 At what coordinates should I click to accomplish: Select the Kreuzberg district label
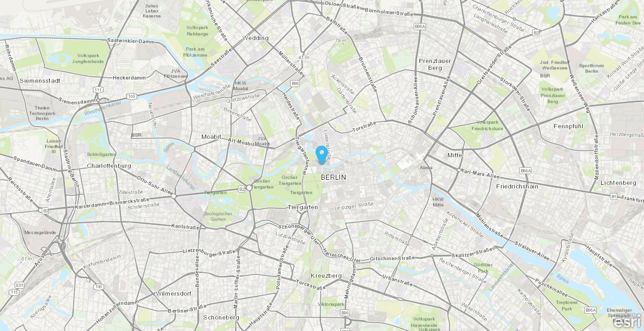pos(326,275)
